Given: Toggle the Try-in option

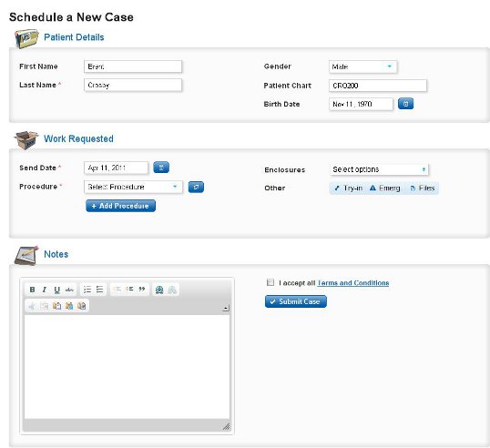Looking at the screenshot, I should coord(349,188).
